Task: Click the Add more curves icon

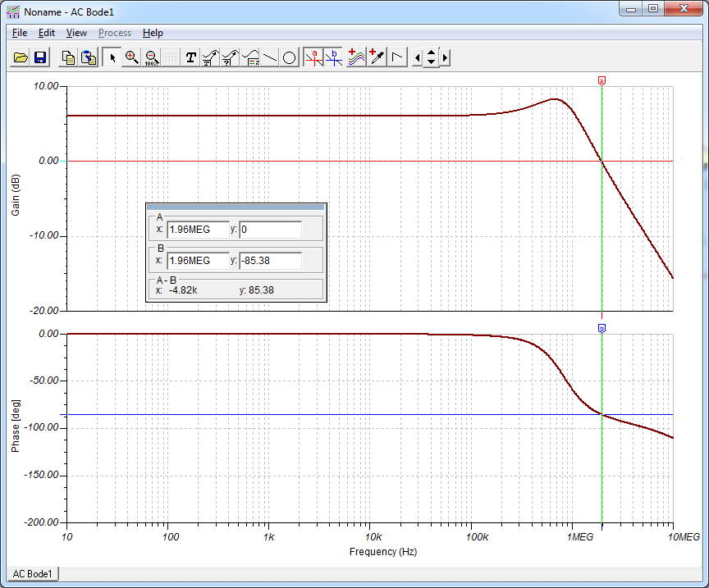Action: [x=356, y=57]
